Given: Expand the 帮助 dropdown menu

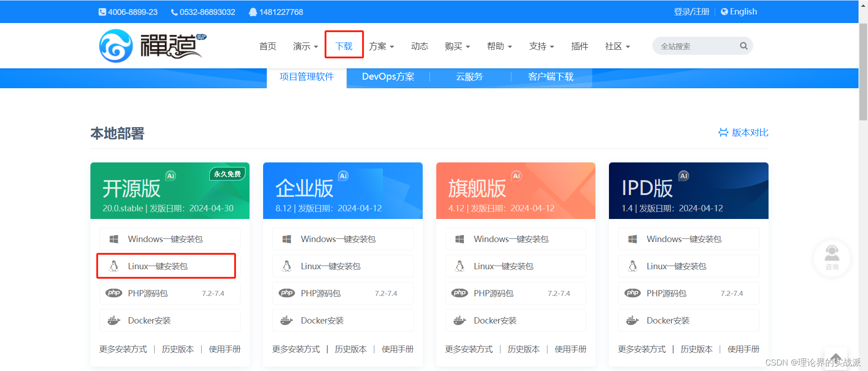Looking at the screenshot, I should 499,46.
